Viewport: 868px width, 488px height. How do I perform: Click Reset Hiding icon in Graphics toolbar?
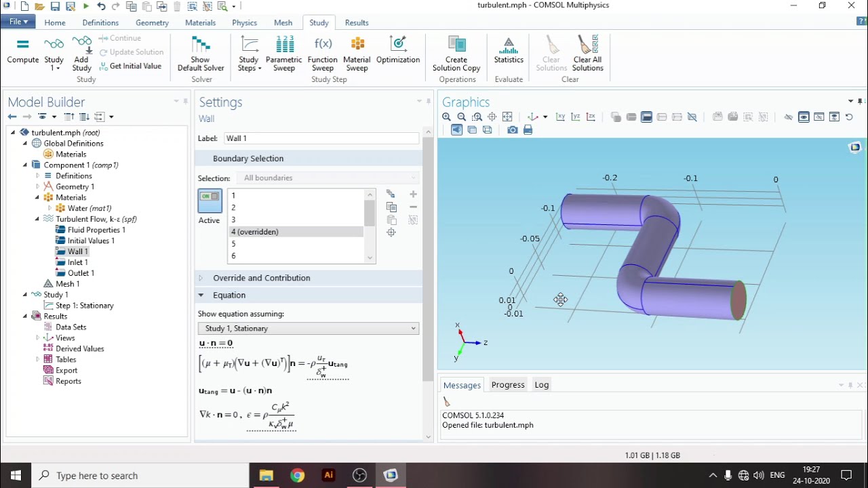849,117
